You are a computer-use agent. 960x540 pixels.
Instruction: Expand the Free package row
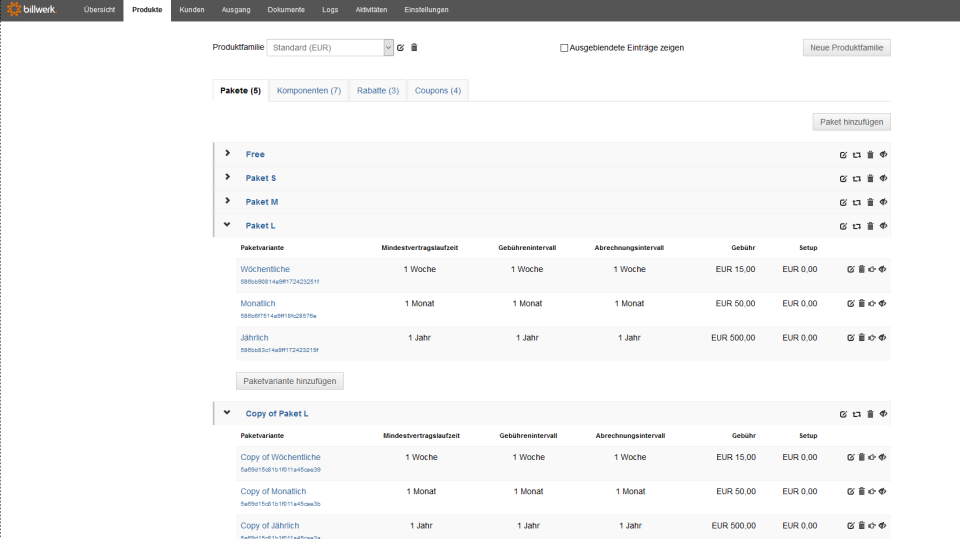click(228, 153)
